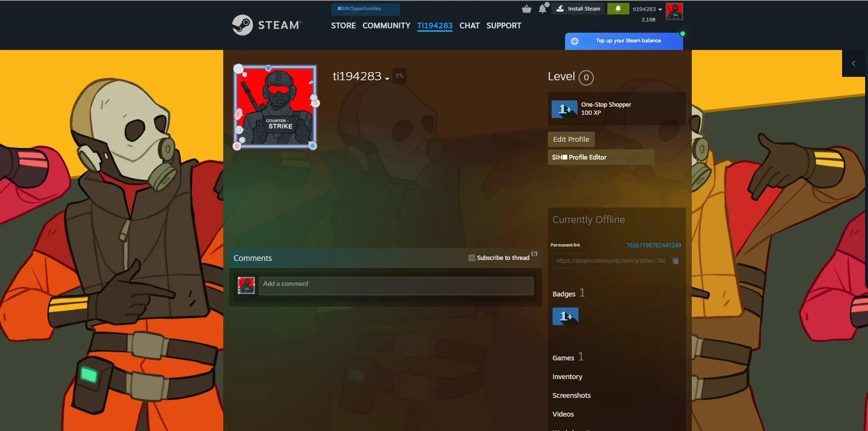Enable Subscribe to thread checkbox

471,258
